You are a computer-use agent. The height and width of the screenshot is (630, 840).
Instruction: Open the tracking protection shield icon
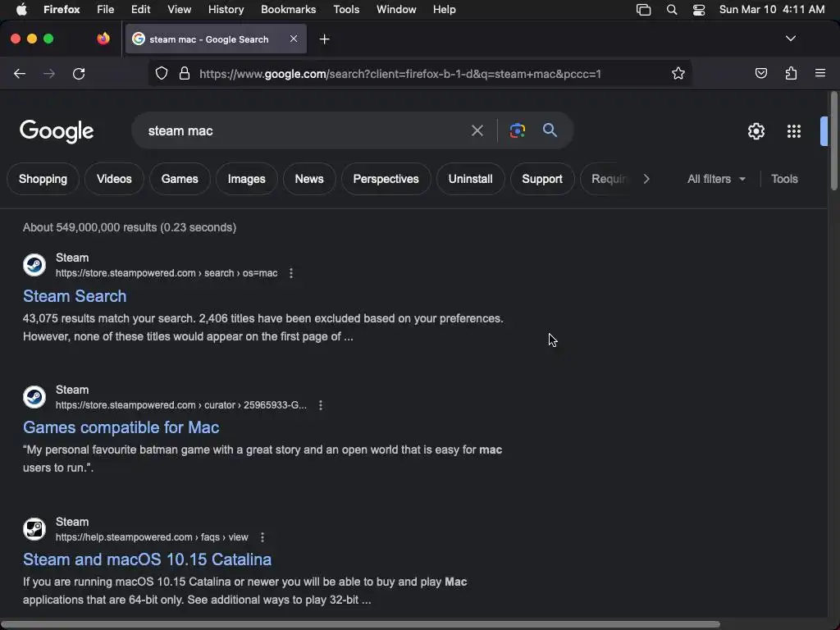click(162, 73)
